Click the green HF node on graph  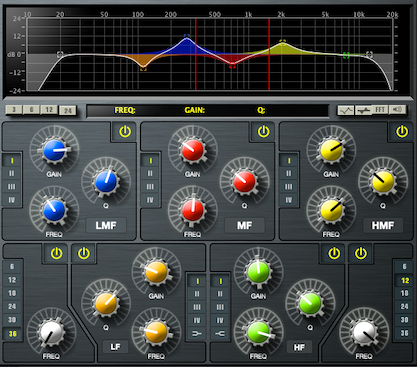tap(346, 55)
